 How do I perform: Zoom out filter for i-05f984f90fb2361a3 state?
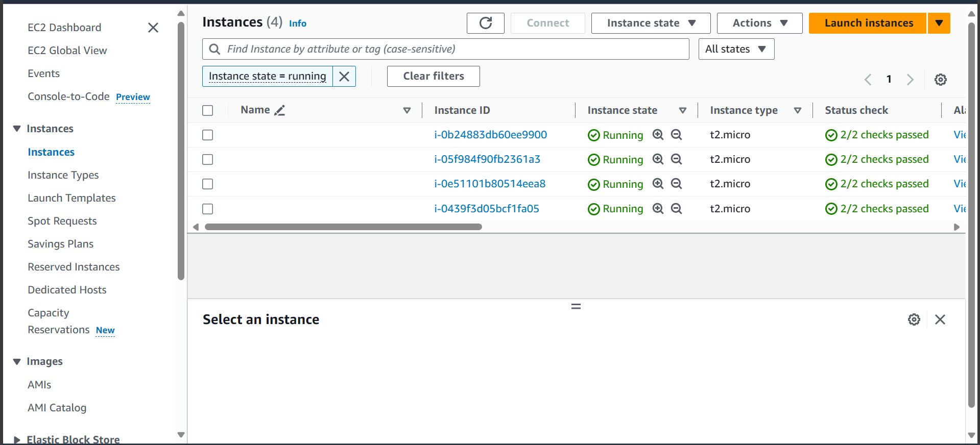(676, 159)
